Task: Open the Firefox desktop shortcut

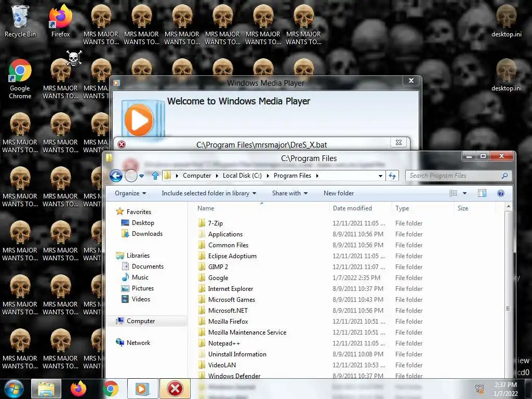Action: [60, 21]
